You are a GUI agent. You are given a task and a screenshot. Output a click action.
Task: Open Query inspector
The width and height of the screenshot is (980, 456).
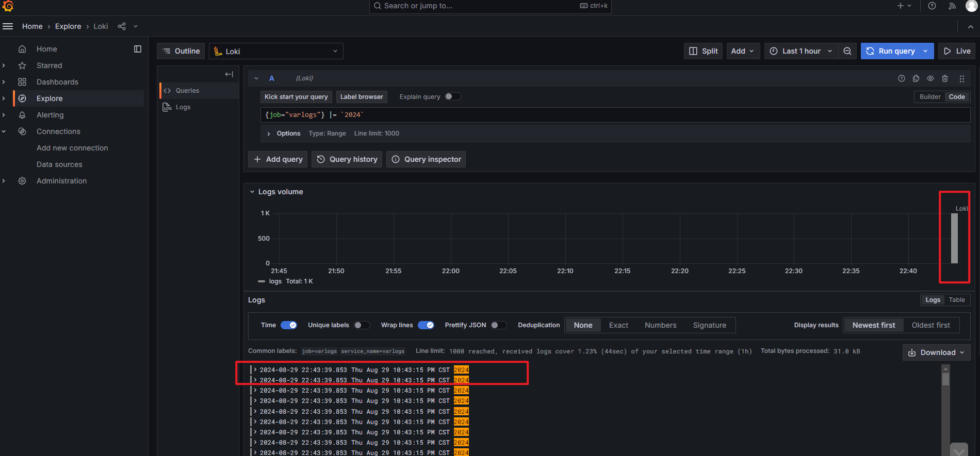coord(426,159)
